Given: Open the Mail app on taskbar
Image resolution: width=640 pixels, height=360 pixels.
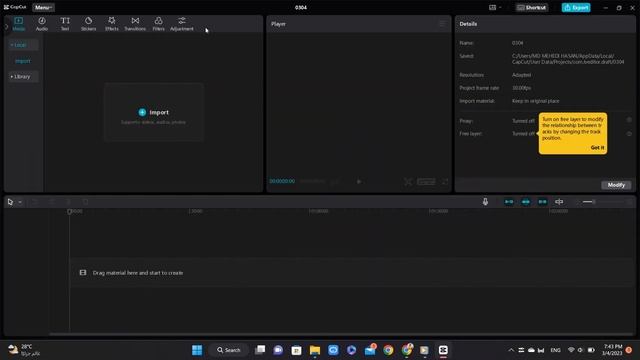Looking at the screenshot, I should [x=370, y=350].
